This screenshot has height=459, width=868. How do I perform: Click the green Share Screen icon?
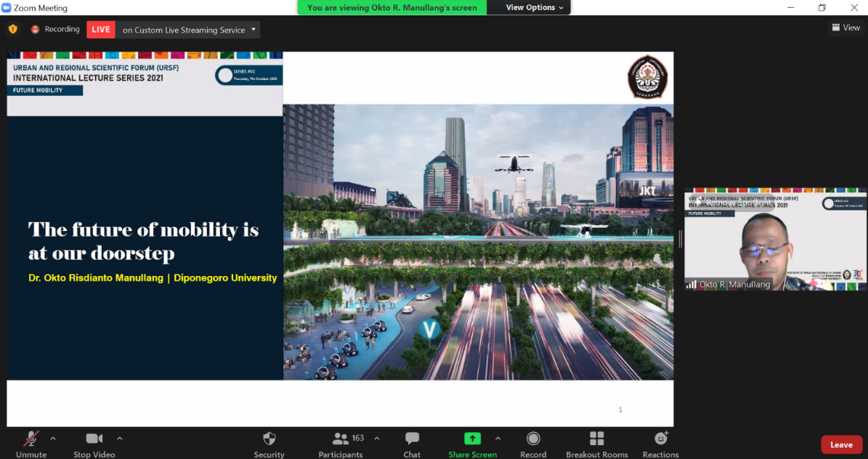pyautogui.click(x=472, y=439)
